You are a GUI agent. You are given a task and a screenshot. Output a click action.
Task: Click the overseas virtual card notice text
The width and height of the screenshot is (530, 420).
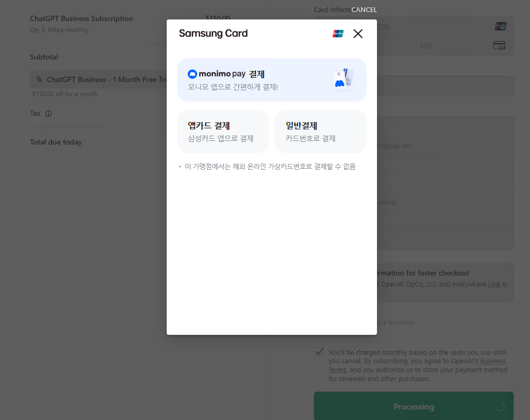click(x=270, y=167)
